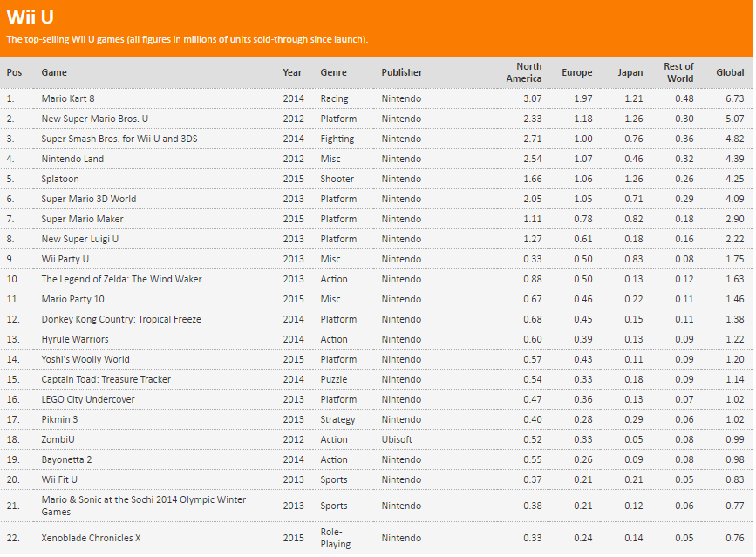
Task: Select New Super Mario Bros. U title
Action: click(x=94, y=119)
